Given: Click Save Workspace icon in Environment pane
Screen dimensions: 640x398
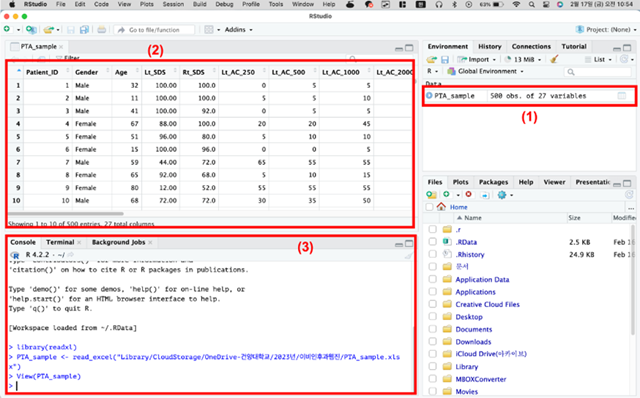Looking at the screenshot, I should click(445, 60).
